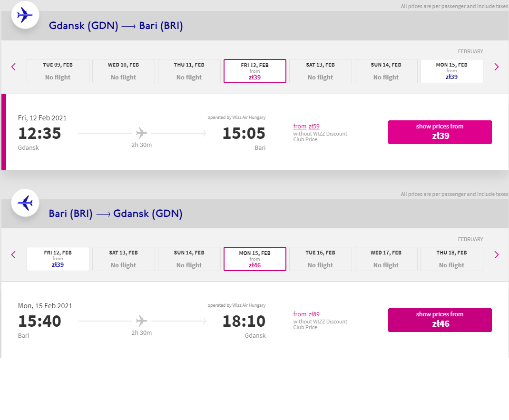509x420 pixels.
Task: Show later outbound dates with right arrow
Action: click(496, 67)
